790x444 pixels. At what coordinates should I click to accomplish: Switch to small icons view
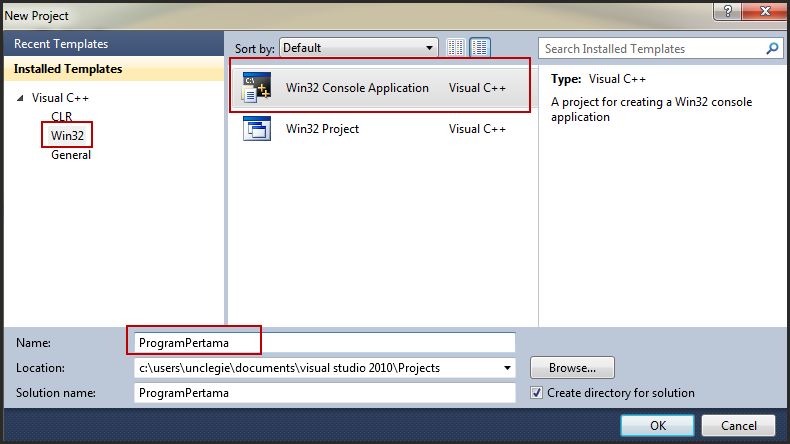[x=455, y=48]
